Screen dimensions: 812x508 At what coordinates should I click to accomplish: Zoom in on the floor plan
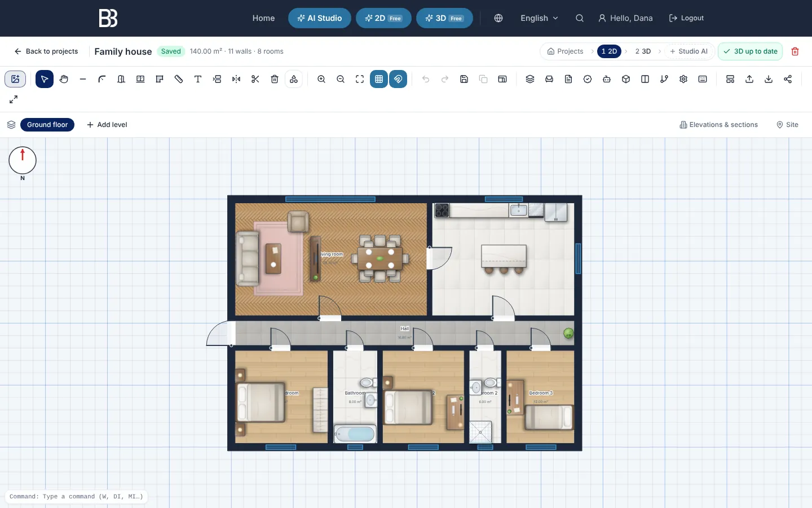321,79
